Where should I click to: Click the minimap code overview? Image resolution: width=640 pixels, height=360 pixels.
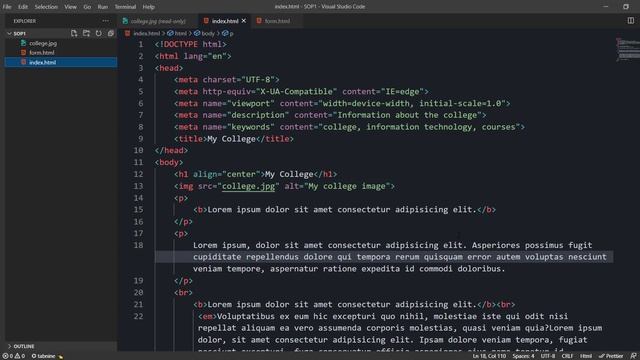[x=628, y=50]
